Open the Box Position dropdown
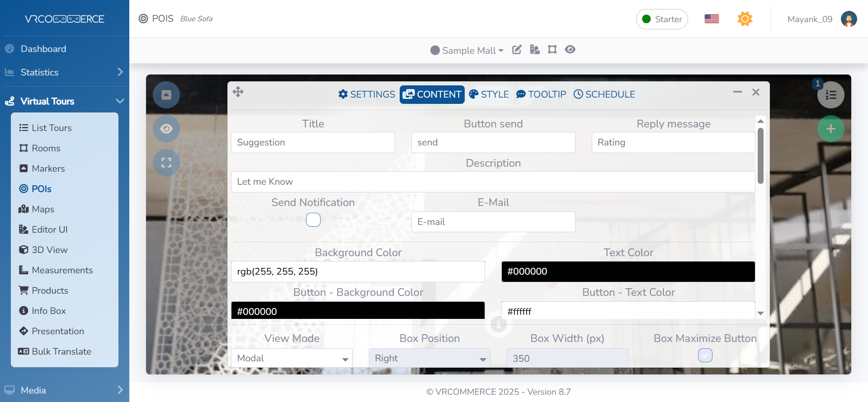 point(429,358)
